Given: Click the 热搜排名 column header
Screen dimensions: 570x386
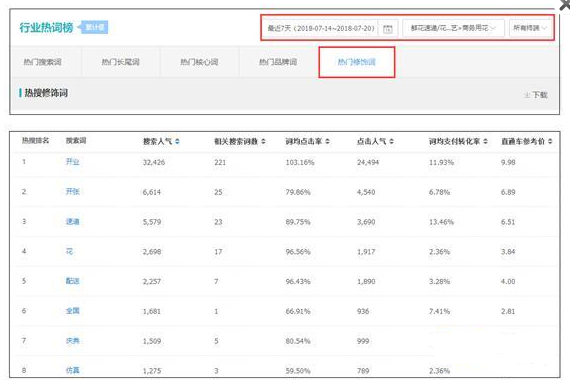Looking at the screenshot, I should coord(35,141).
